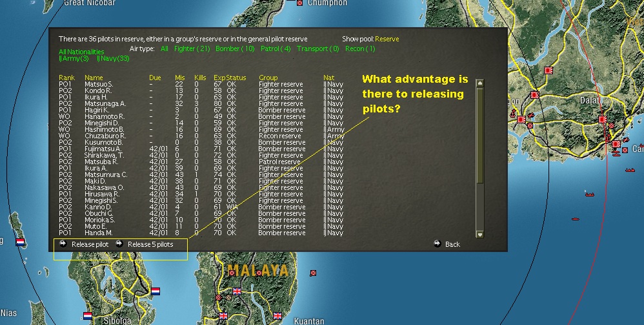Show All air types

tap(165, 48)
